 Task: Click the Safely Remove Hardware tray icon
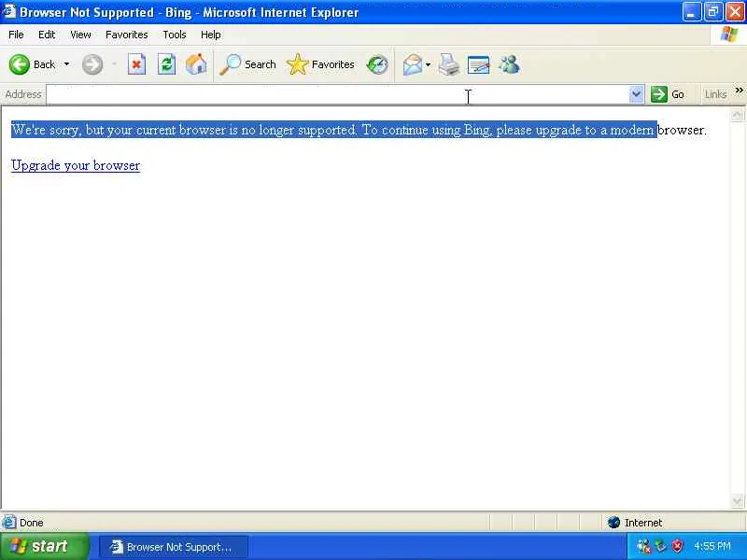click(x=660, y=546)
